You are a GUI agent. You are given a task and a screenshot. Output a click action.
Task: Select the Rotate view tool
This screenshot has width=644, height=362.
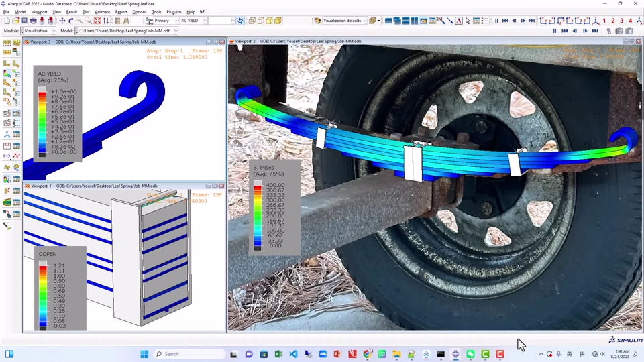pyautogui.click(x=70, y=21)
